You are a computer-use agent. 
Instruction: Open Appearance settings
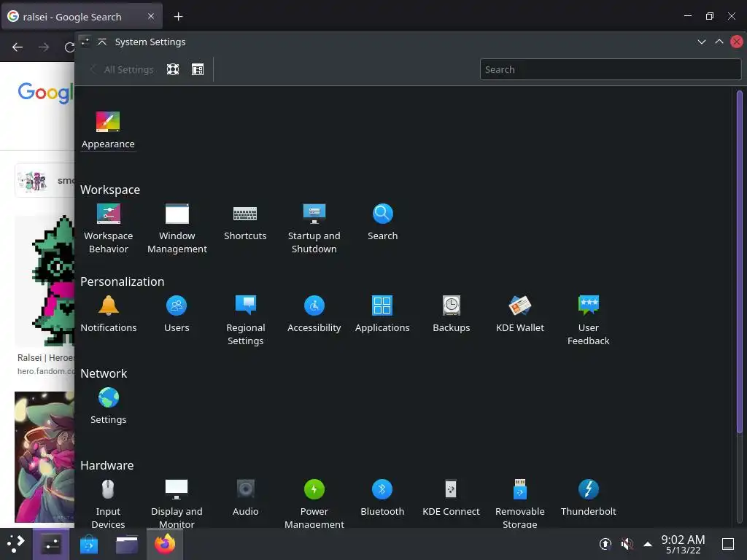[108, 130]
